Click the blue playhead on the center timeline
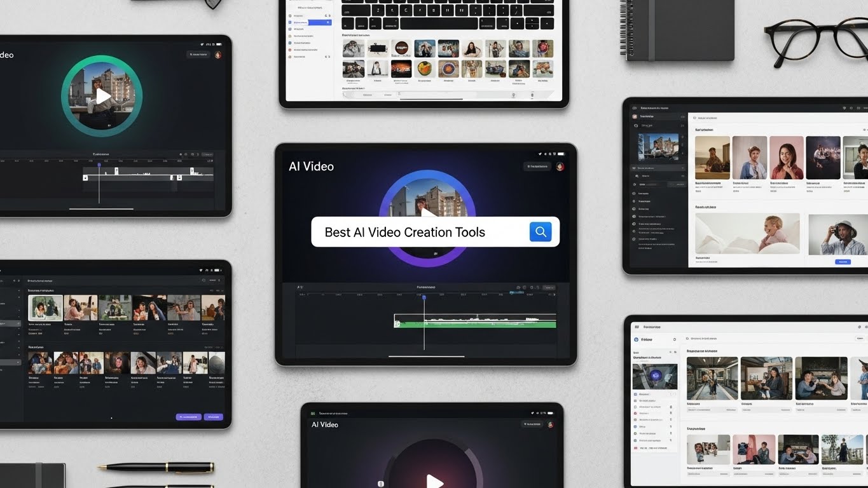Viewport: 868px width, 488px height. click(424, 297)
